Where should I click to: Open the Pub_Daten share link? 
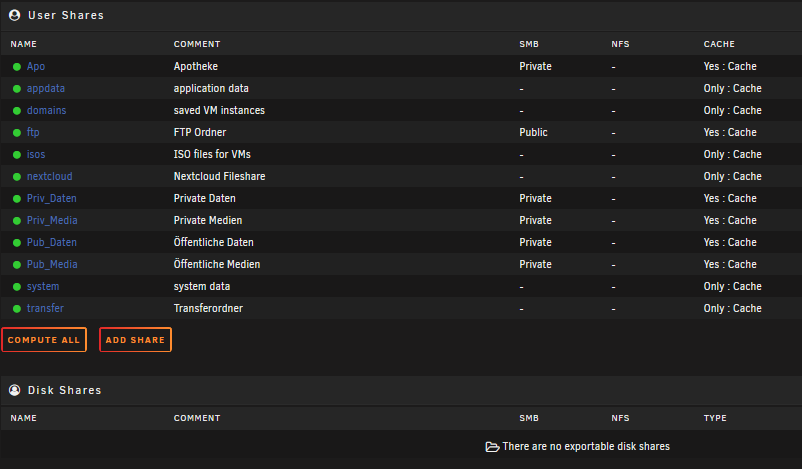pos(52,242)
